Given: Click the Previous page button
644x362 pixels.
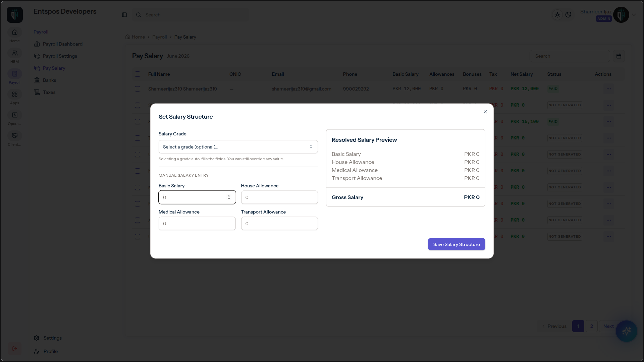Looking at the screenshot, I should tap(554, 326).
